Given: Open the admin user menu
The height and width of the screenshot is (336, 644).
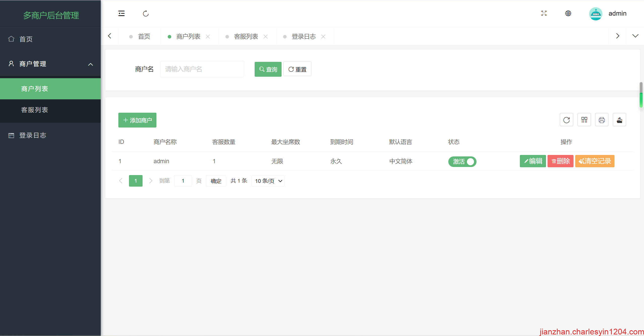Looking at the screenshot, I should pyautogui.click(x=617, y=14).
